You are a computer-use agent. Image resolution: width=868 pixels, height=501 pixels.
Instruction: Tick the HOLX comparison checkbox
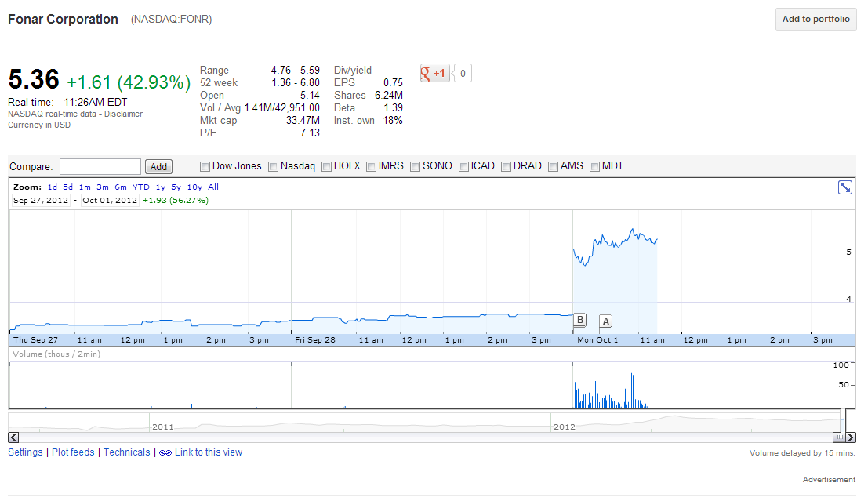[x=327, y=167]
